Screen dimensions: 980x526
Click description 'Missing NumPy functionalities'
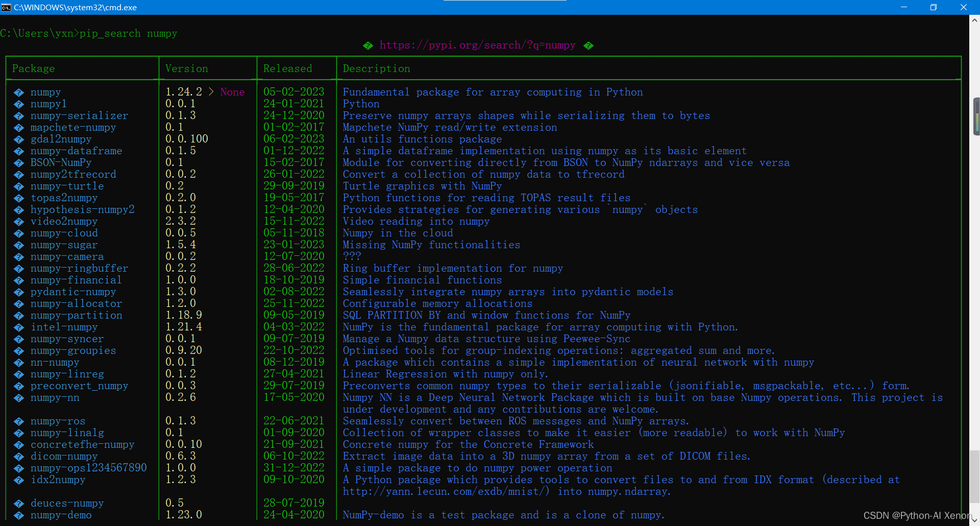pos(432,245)
